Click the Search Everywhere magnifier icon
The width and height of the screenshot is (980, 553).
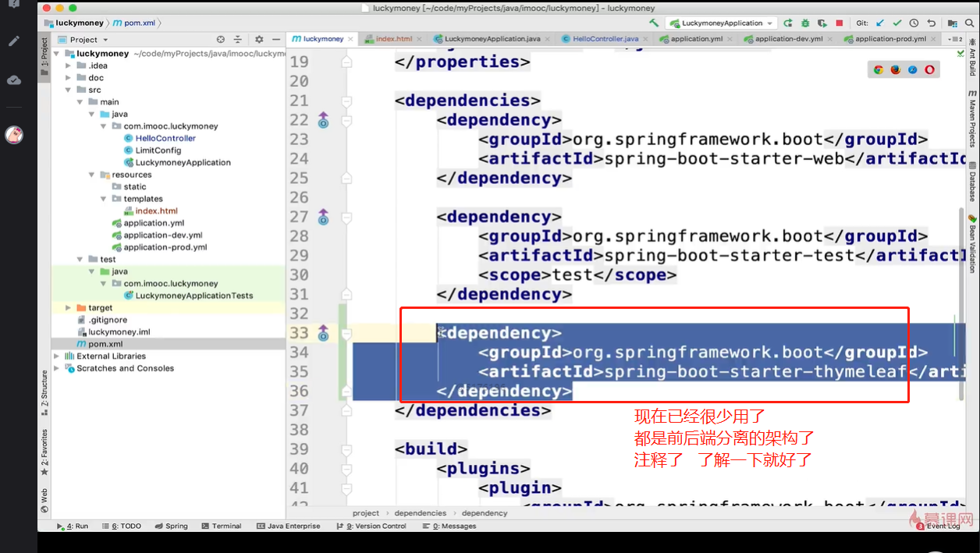pos(970,23)
